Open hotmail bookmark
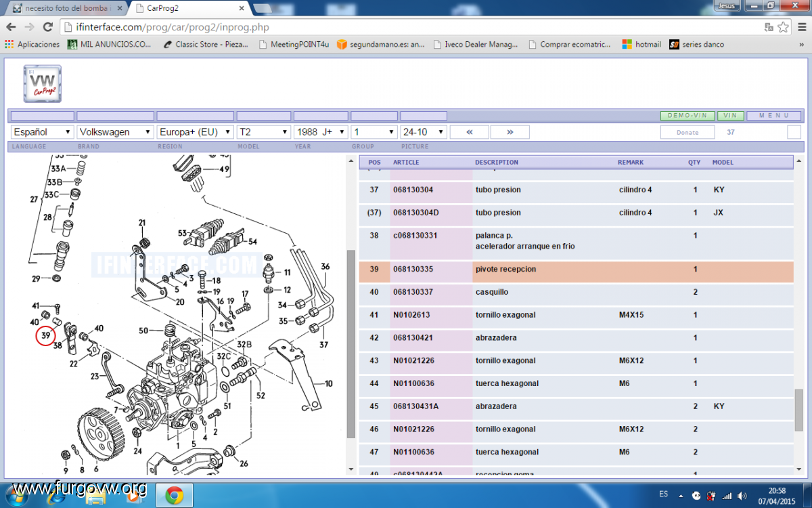Viewport: 812px width, 508px height. (641, 45)
